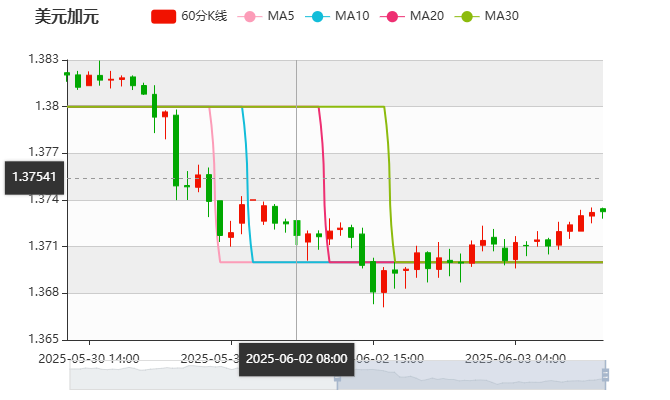
Task: Click the 1.37541 crosshair price label
Action: click(34, 177)
